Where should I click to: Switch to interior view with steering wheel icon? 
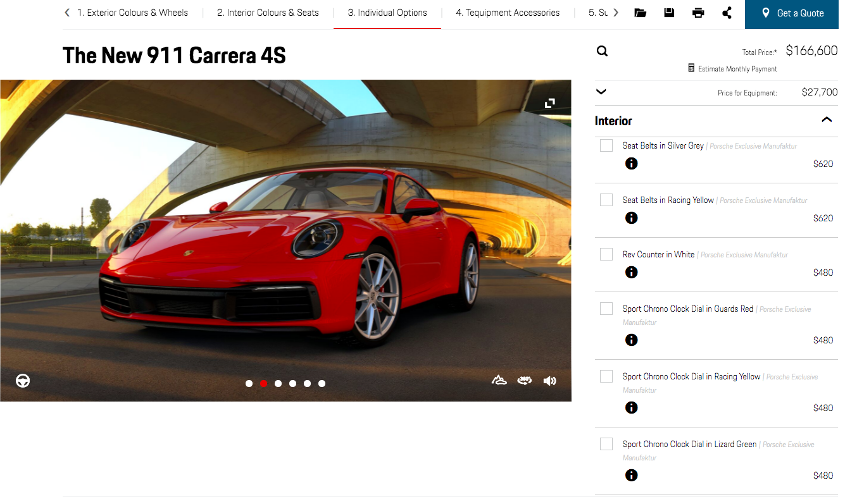[x=23, y=381]
